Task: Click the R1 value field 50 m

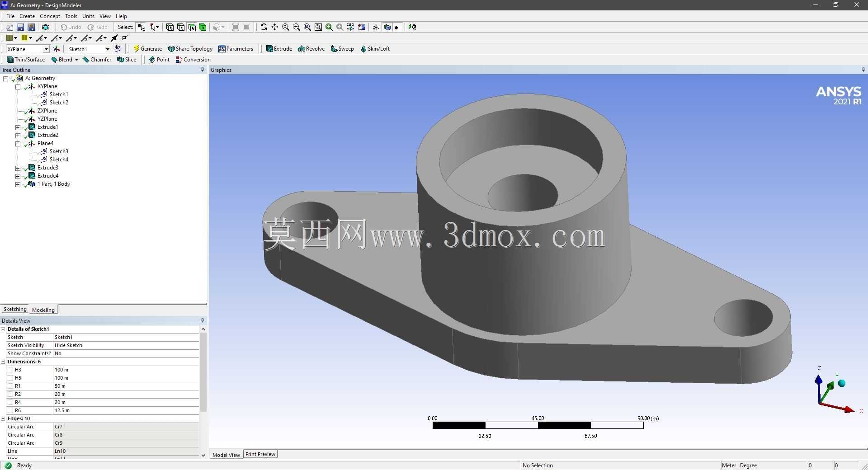Action: [126, 386]
